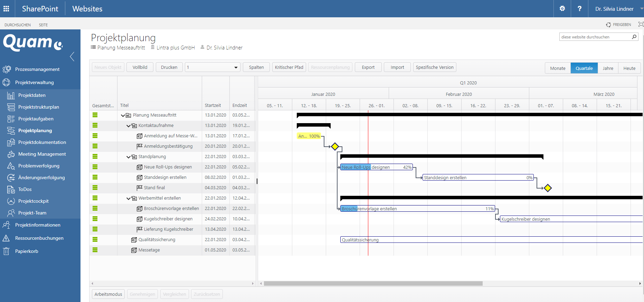644x302 pixels.
Task: Click the Export button
Action: (x=368, y=67)
